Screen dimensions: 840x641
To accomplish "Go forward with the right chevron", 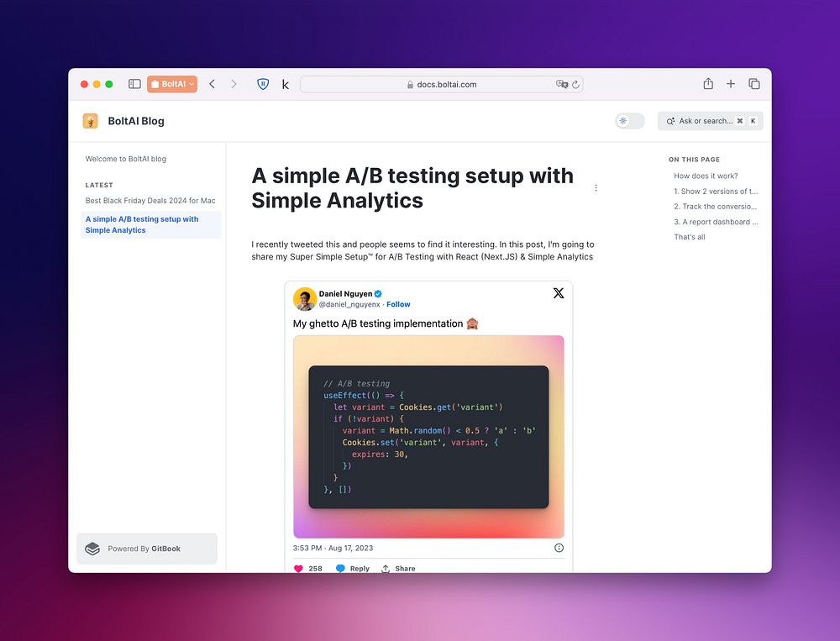I will point(234,84).
